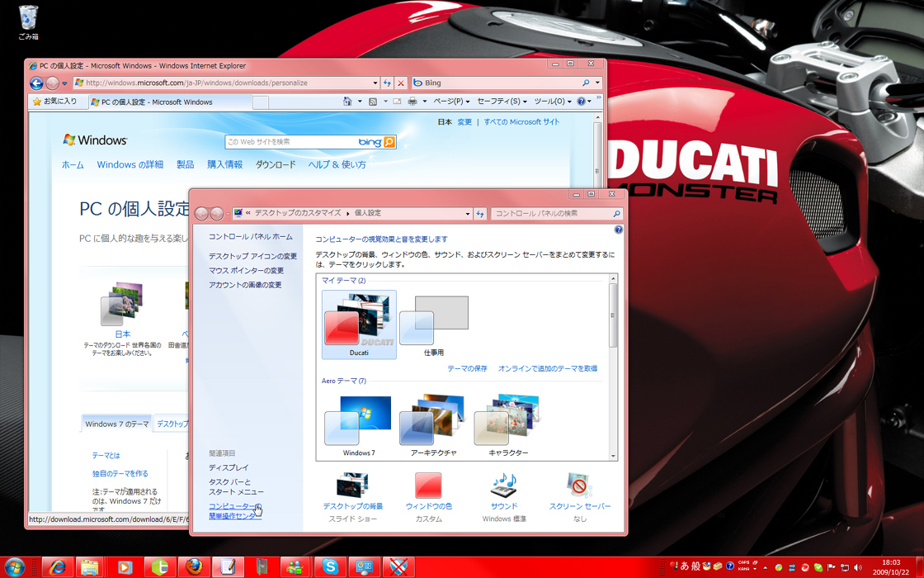Click the RSS feeds icon in IE
The height and width of the screenshot is (578, 924).
click(x=372, y=102)
